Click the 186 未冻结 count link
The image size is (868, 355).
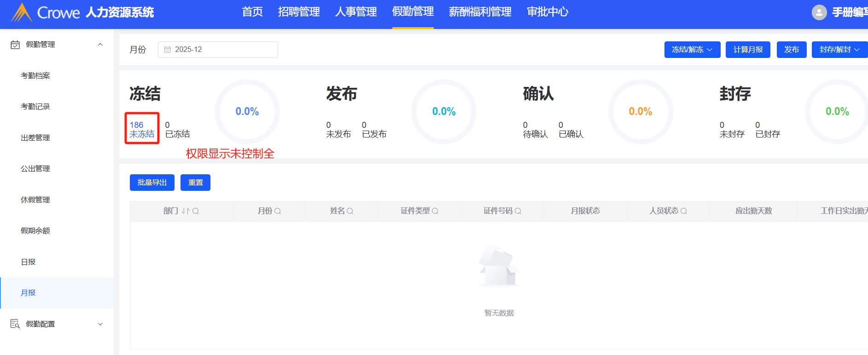click(142, 129)
